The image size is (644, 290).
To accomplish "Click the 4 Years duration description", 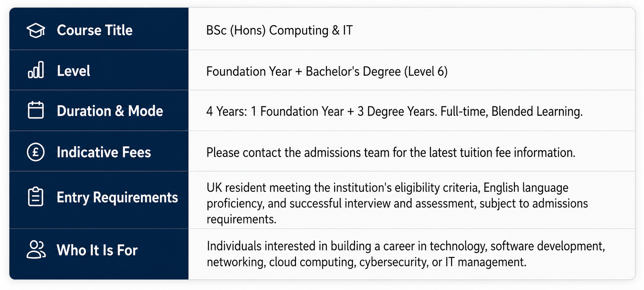I will click(394, 111).
